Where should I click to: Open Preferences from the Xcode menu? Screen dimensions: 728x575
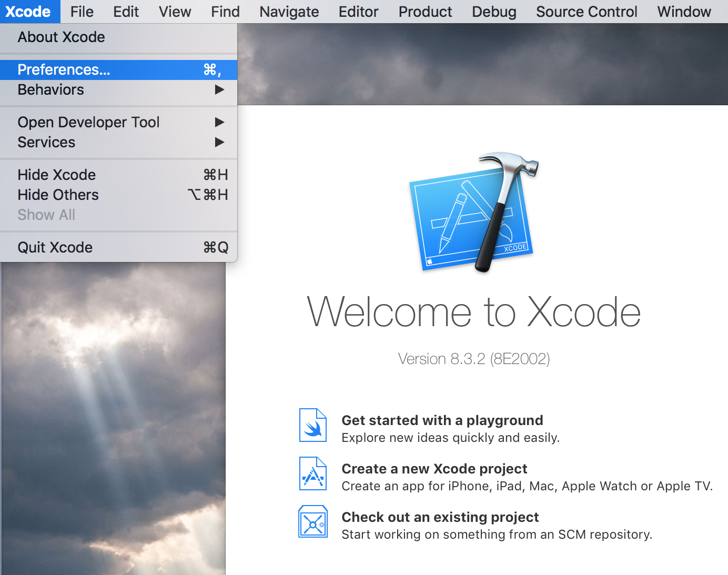[x=64, y=69]
